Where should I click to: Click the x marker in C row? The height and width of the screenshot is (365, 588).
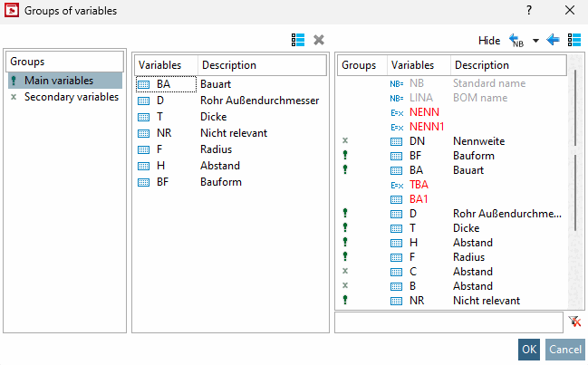pos(345,271)
